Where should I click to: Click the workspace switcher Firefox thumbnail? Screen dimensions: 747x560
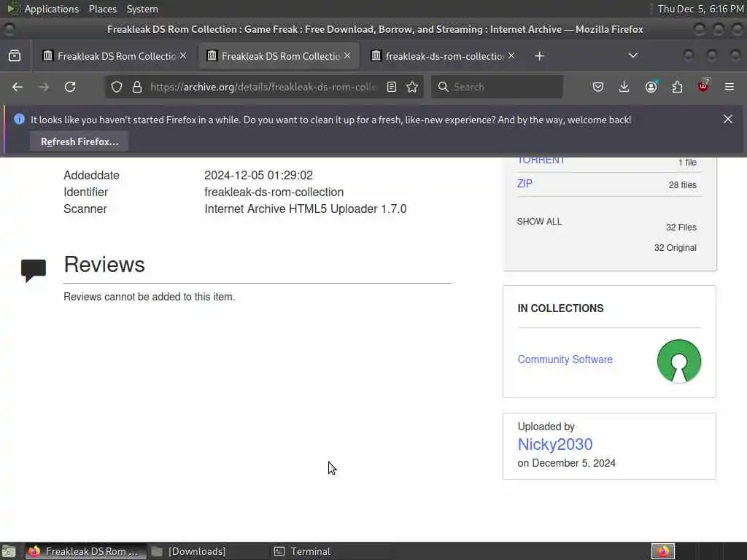point(663,551)
